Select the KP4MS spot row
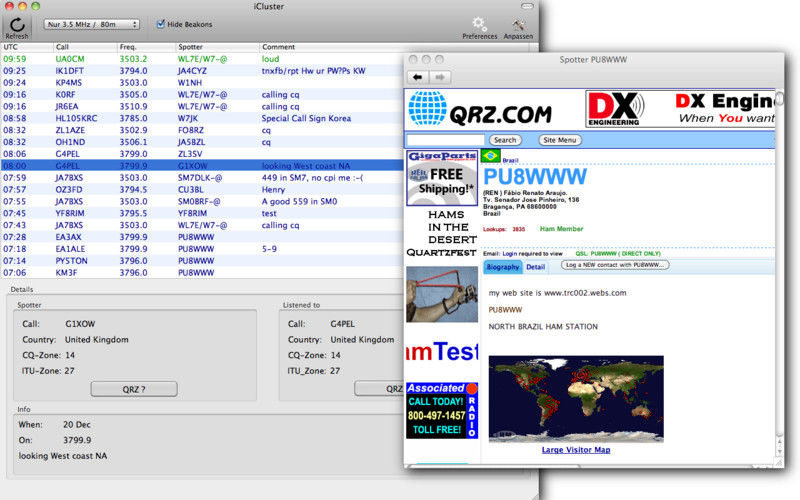Screen dimensions: 800x500 [203, 83]
